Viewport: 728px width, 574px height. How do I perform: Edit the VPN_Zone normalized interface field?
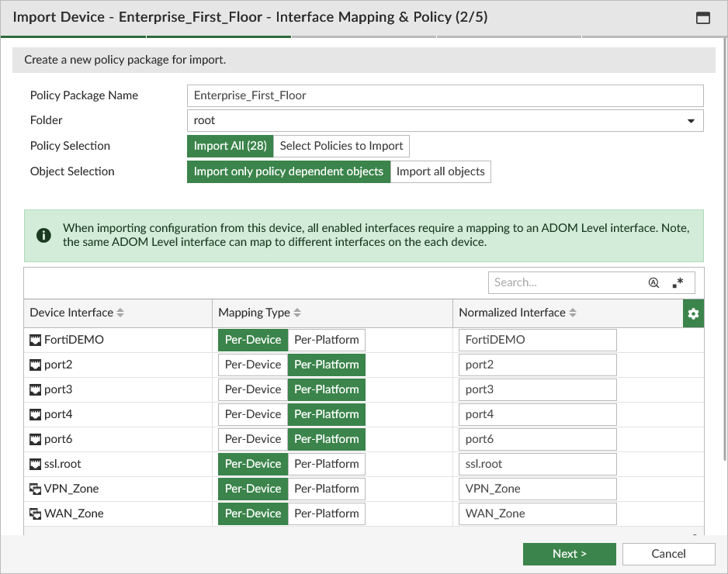click(x=538, y=489)
